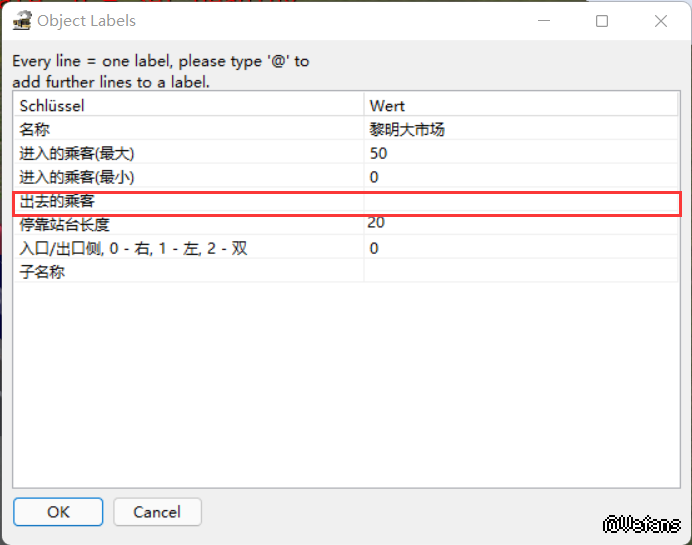Edit the value 50 for max passengers
692x545 pixels.
(x=521, y=153)
